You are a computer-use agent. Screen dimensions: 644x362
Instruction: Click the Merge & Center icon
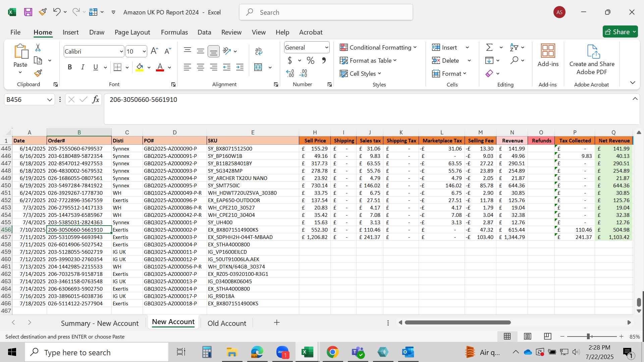click(258, 67)
